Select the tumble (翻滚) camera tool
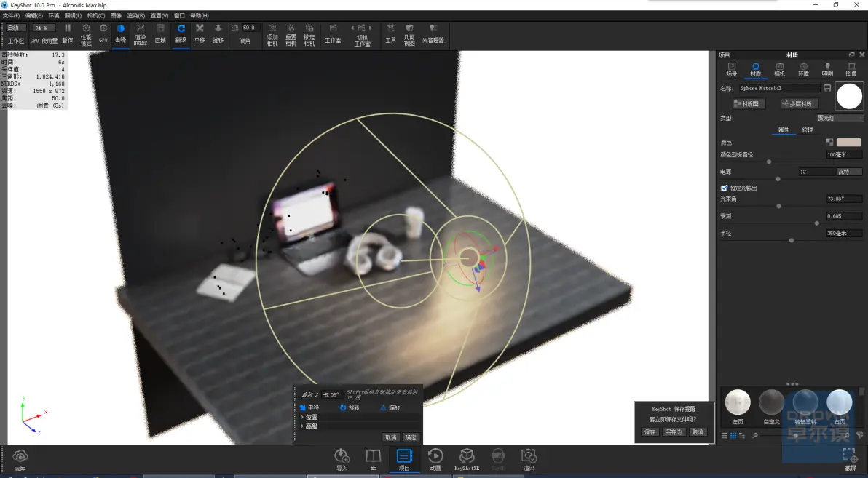Screen dimensions: 868x478 (181, 33)
